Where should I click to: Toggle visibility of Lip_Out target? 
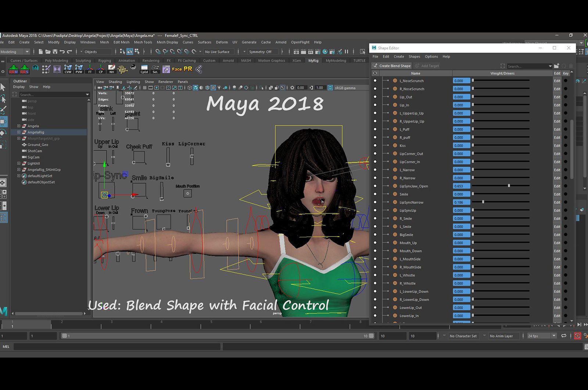pos(375,97)
